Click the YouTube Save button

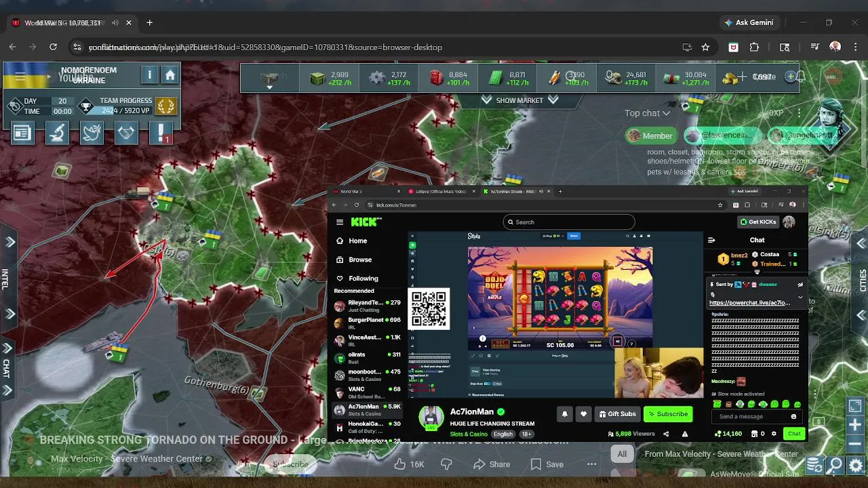point(547,464)
